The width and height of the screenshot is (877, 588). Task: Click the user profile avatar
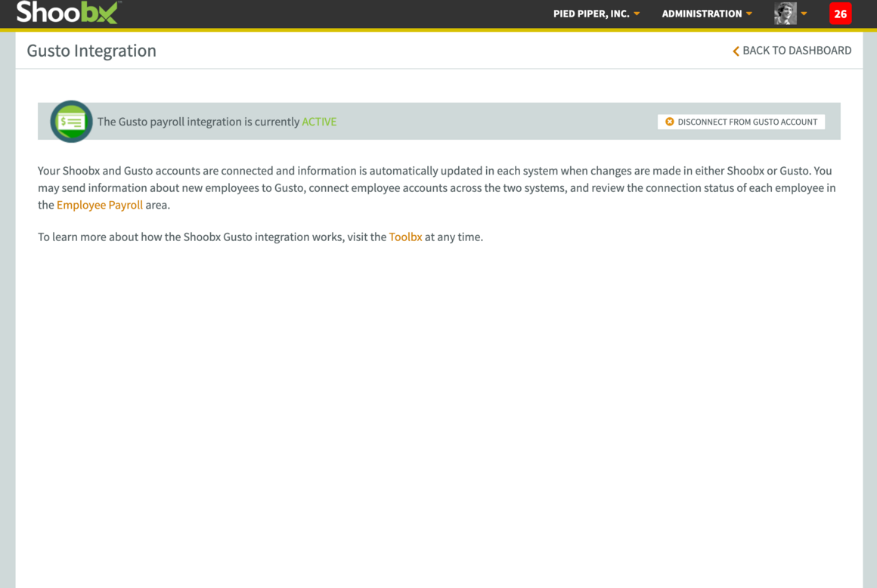(786, 14)
